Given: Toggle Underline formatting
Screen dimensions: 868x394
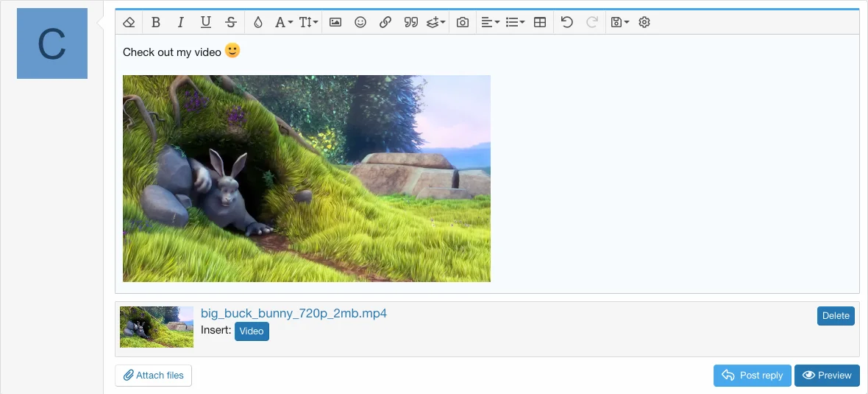Looking at the screenshot, I should pos(206,22).
